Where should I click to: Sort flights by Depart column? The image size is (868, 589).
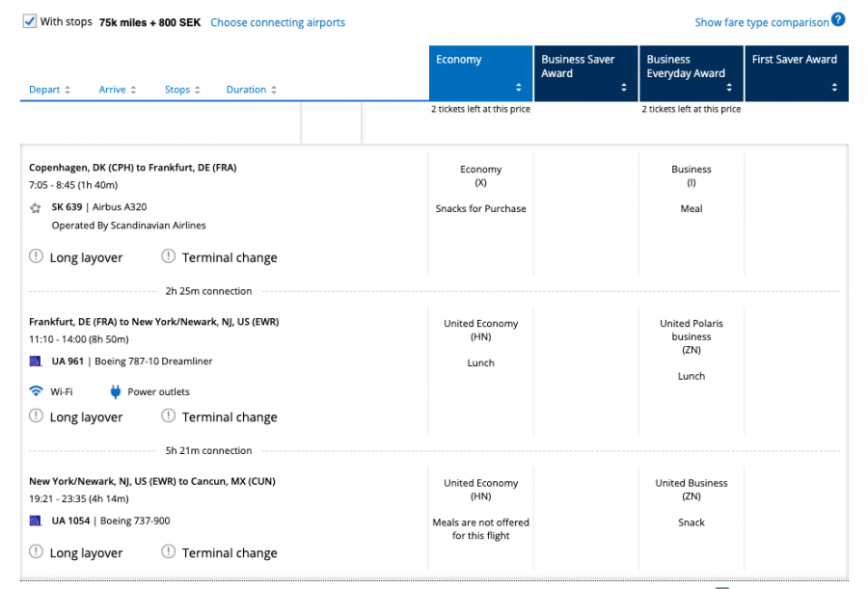pos(49,90)
